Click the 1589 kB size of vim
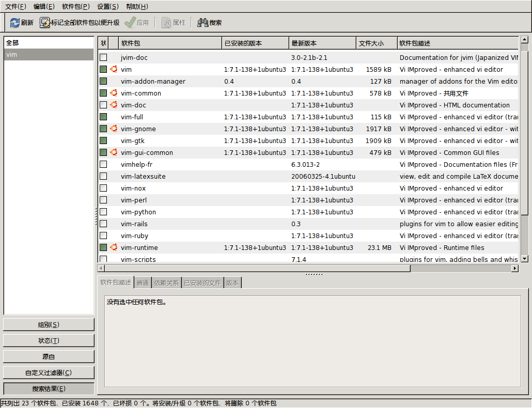The height and width of the screenshot is (408, 532). [x=379, y=70]
